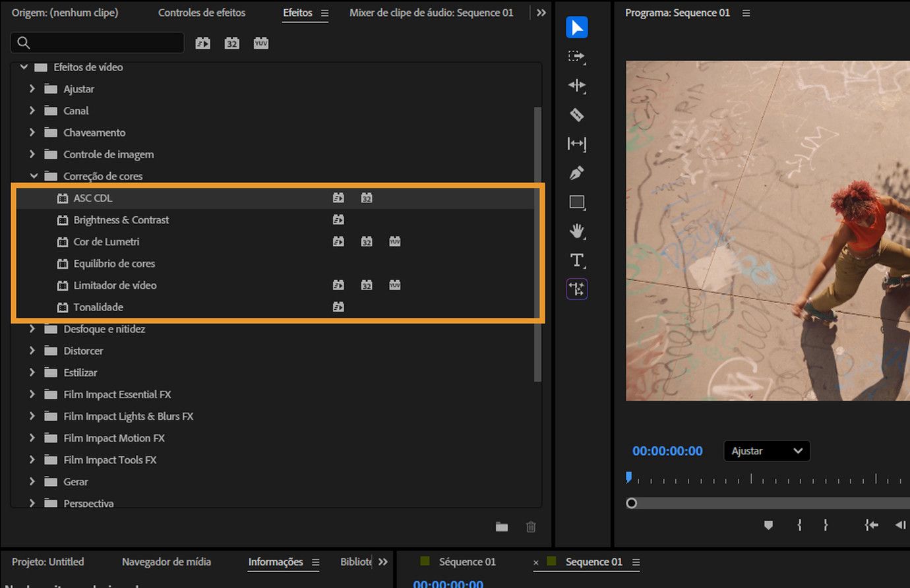Click the Add Marker button
Screen dimensions: 910x588
click(x=768, y=525)
